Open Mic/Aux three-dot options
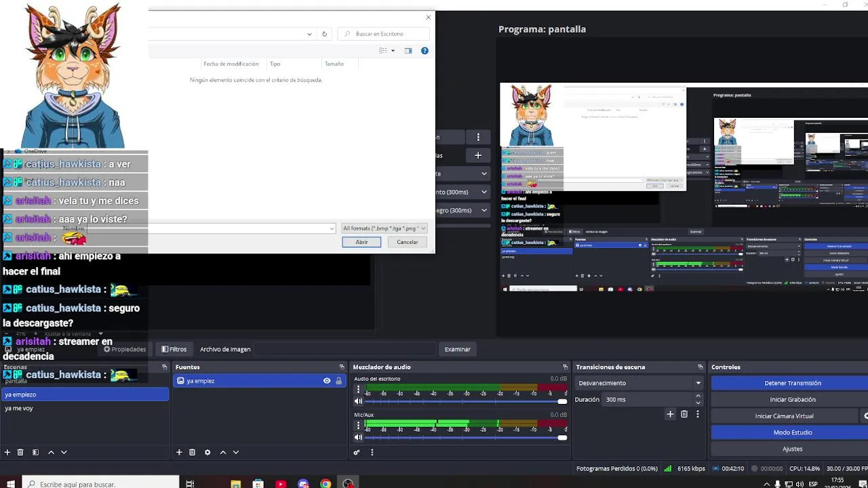This screenshot has width=868, height=488. 358,426
